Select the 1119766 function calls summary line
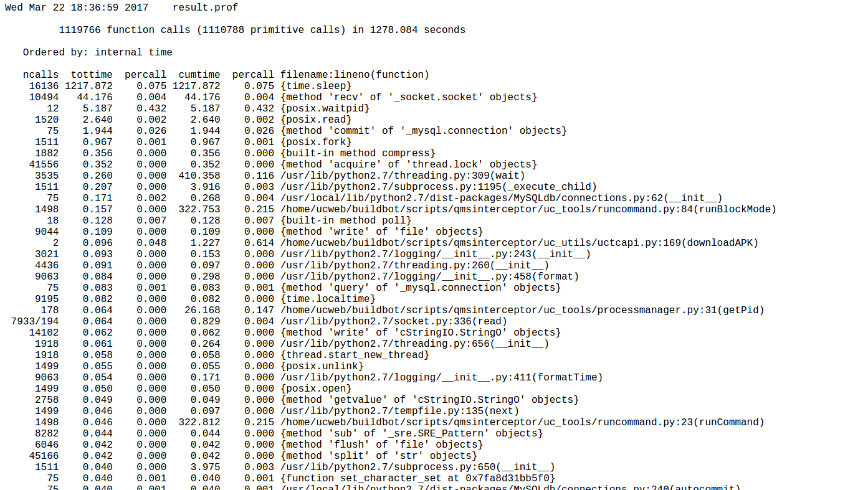 tap(262, 30)
